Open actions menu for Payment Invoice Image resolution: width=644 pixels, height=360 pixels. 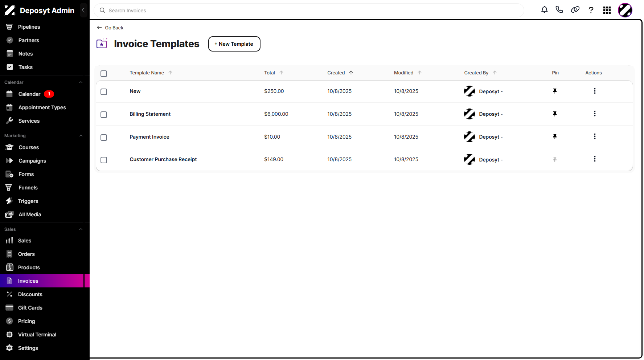[595, 136]
